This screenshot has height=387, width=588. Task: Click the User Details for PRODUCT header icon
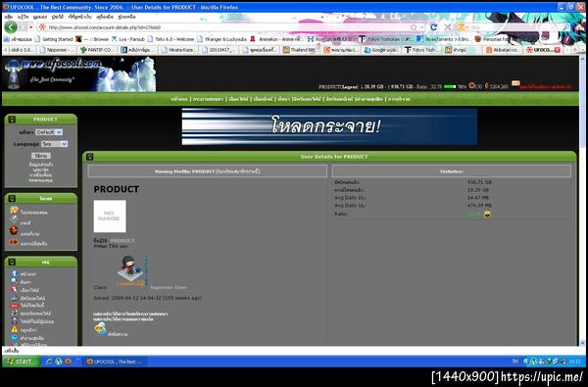[89, 157]
